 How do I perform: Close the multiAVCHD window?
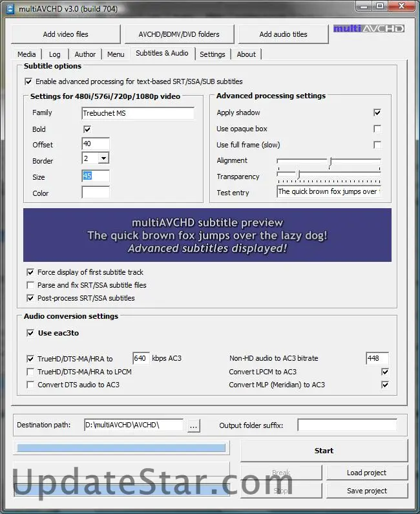402,6
